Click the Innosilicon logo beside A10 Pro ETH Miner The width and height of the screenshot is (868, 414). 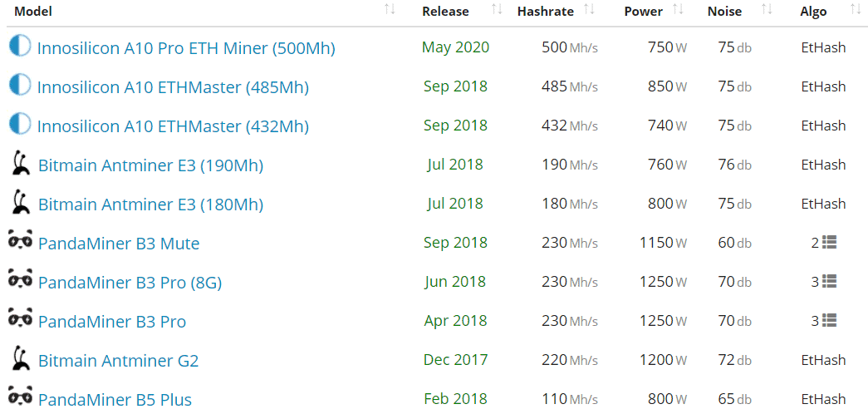20,46
